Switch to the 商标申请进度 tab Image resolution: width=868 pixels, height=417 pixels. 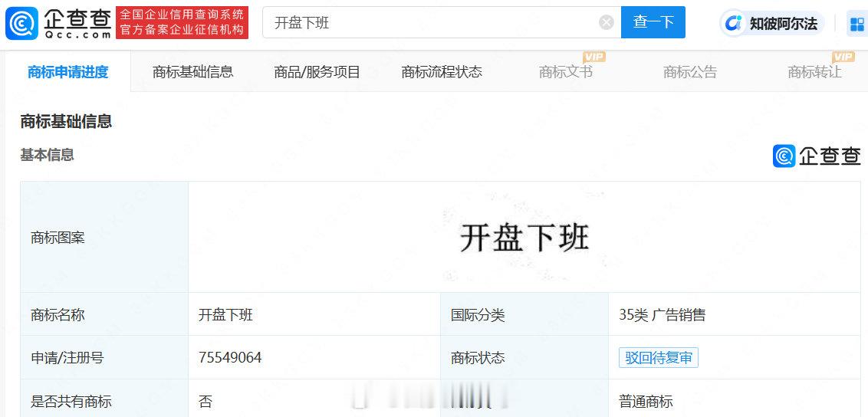(68, 72)
